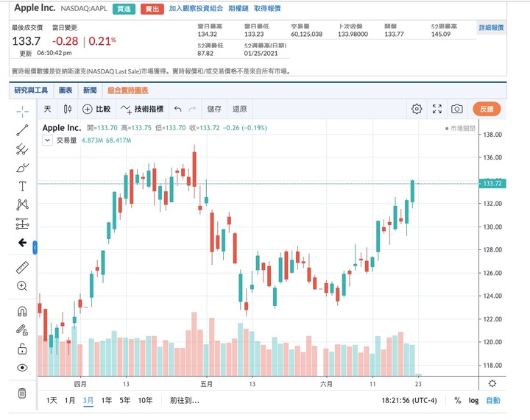Click 儲存 to save chart

coord(214,109)
